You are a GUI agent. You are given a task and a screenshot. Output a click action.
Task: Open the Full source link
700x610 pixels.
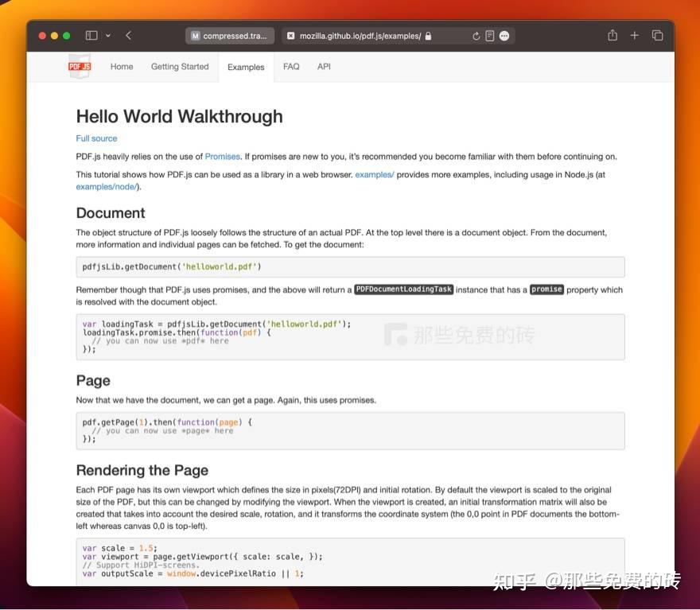[96, 138]
